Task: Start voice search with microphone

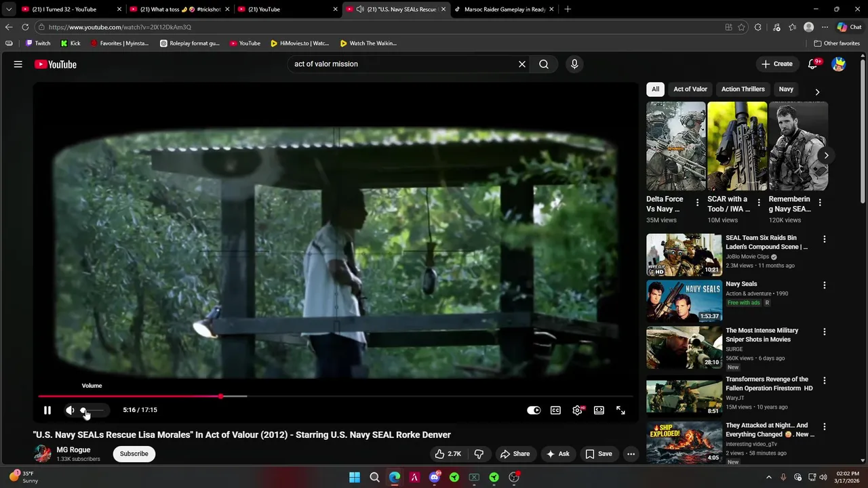Action: (x=574, y=64)
